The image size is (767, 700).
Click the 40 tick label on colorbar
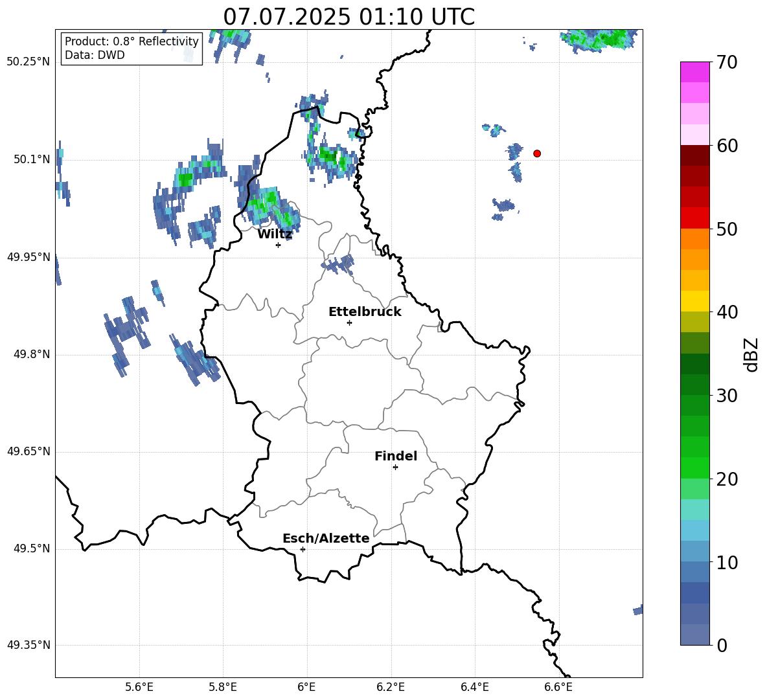(727, 312)
